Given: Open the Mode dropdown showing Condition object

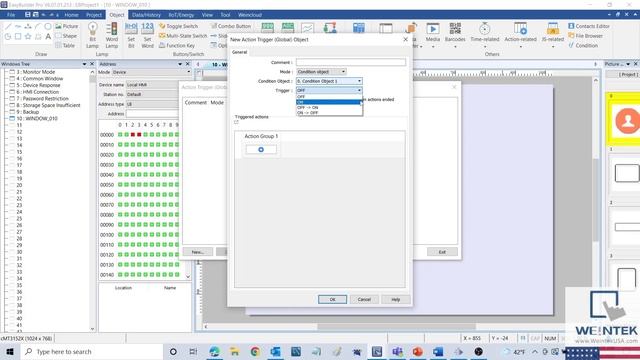Looking at the screenshot, I should point(321,72).
